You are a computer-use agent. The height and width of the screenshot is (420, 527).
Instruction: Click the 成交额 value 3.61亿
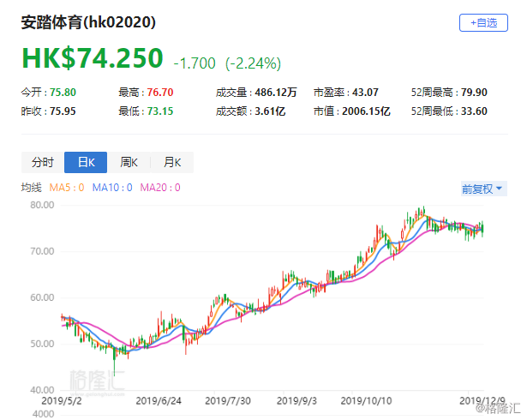[x=270, y=111]
